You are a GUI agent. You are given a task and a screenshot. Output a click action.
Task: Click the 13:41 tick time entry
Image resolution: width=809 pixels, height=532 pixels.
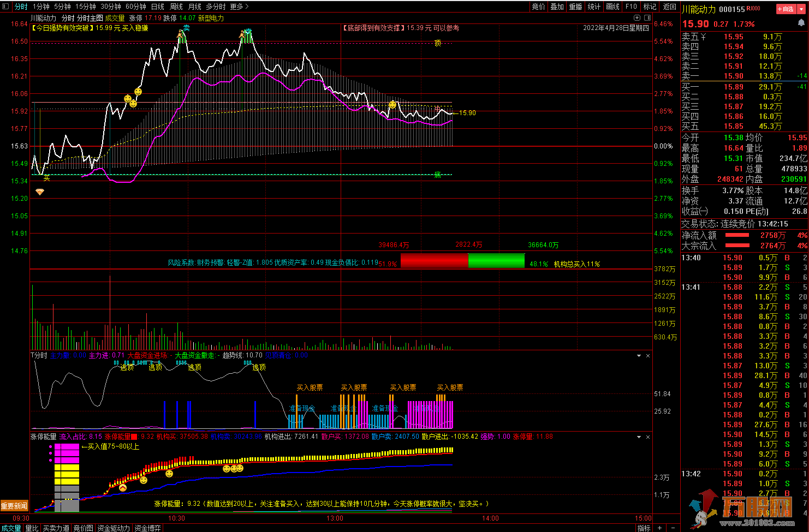tap(691, 287)
